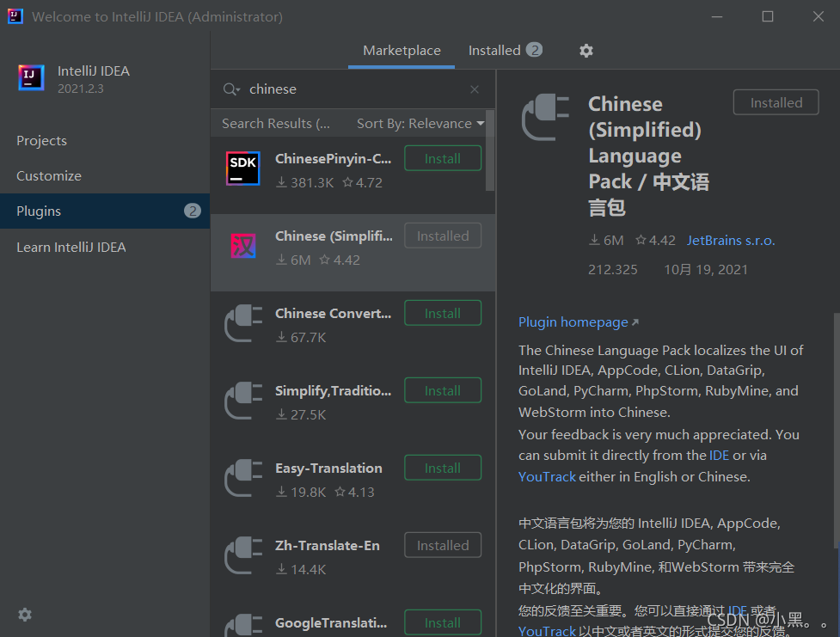840x637 pixels.
Task: Click the IntelliJ IDEA logo in sidebar
Action: [31, 77]
